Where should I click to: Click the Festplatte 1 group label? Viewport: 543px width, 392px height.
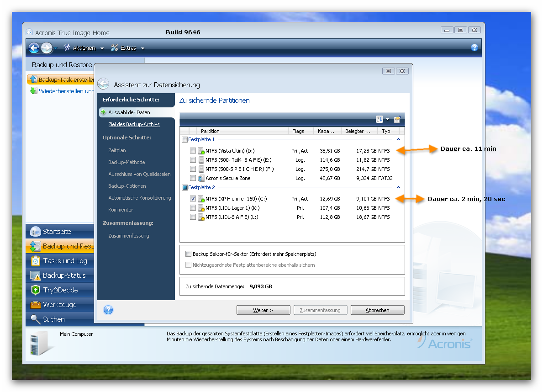[x=201, y=139]
